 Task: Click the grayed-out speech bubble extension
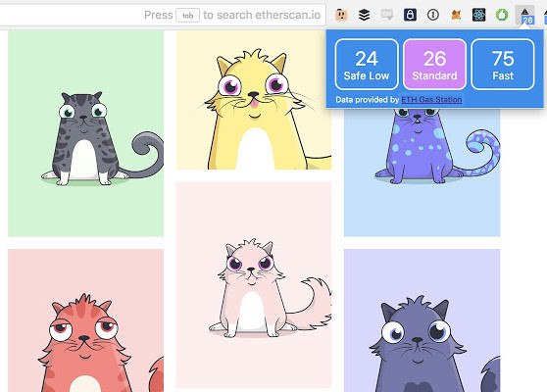point(387,15)
